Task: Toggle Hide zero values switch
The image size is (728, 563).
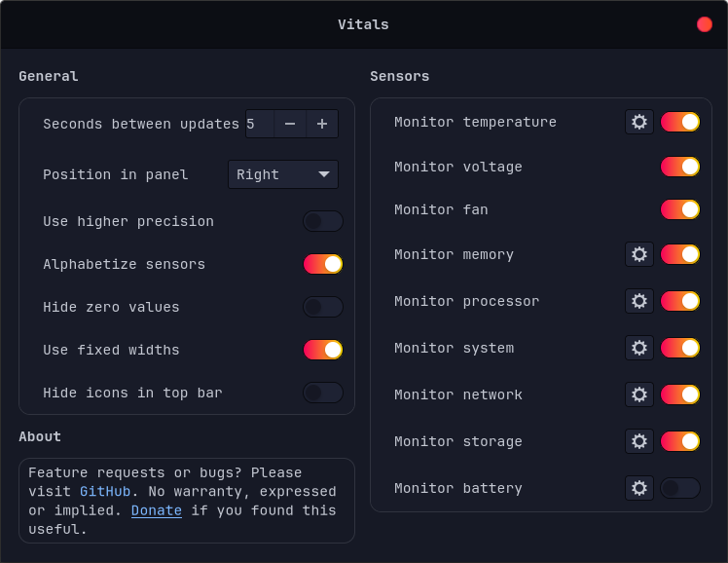Action: coord(322,307)
